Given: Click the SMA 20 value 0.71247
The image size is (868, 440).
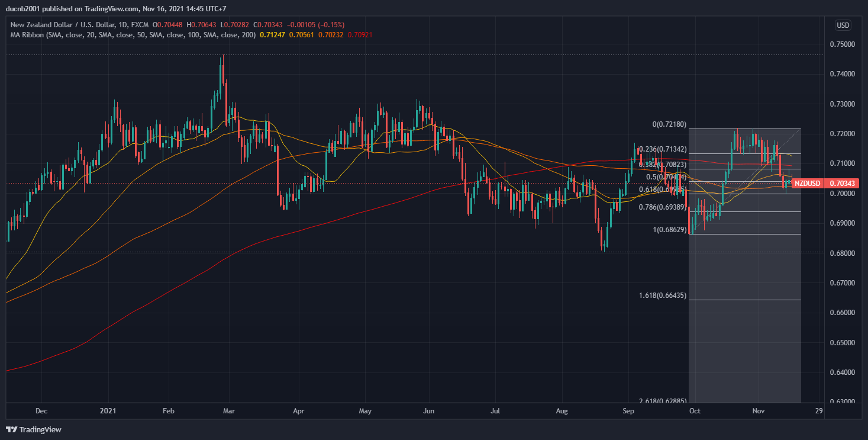Looking at the screenshot, I should pos(273,35).
